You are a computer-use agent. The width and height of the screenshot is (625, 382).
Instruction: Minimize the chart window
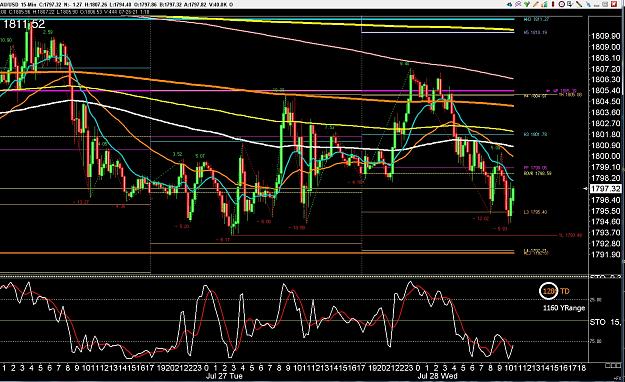pos(596,5)
